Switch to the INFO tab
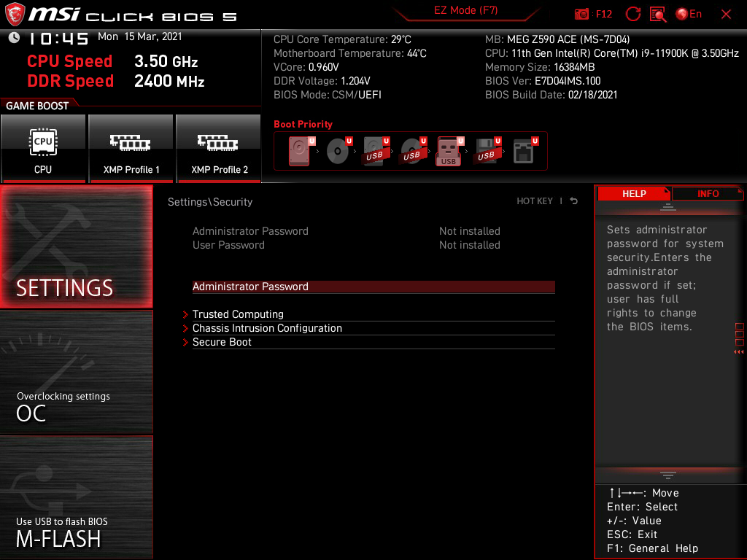 (x=708, y=193)
